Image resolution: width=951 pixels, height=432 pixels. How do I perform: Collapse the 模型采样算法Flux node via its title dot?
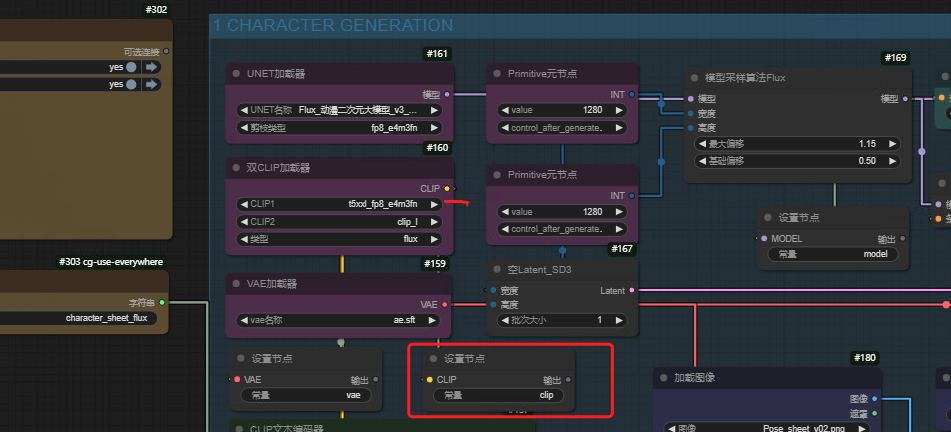coord(695,78)
